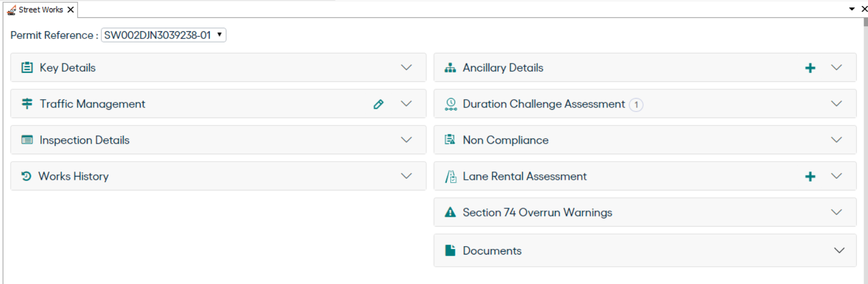
Task: Click the Duration Challenge Assessment count badge
Action: tap(636, 105)
